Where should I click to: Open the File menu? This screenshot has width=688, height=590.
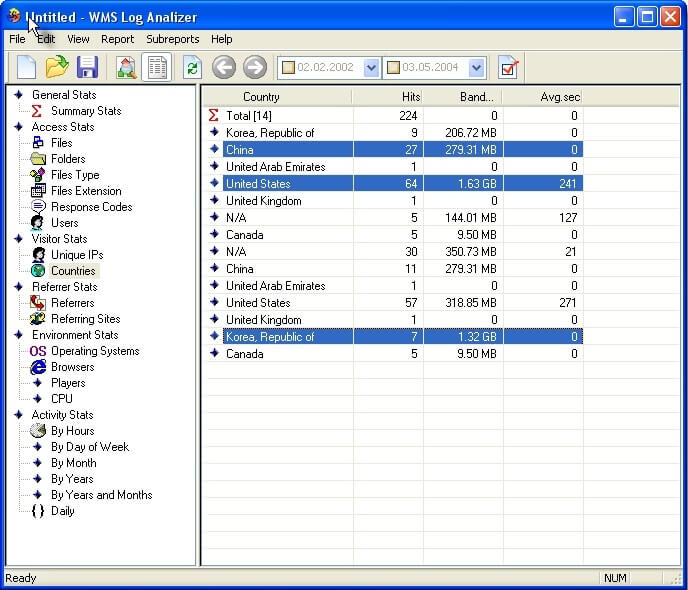tap(17, 39)
